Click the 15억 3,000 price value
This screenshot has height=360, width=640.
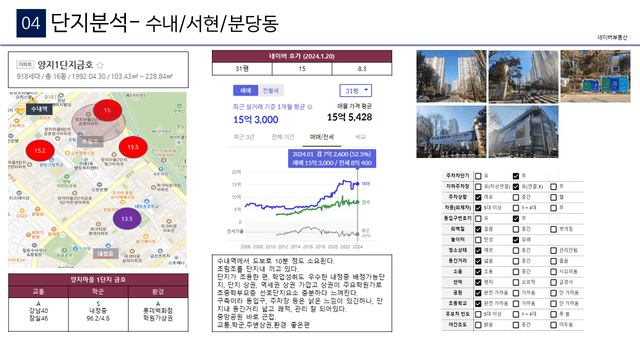click(256, 120)
